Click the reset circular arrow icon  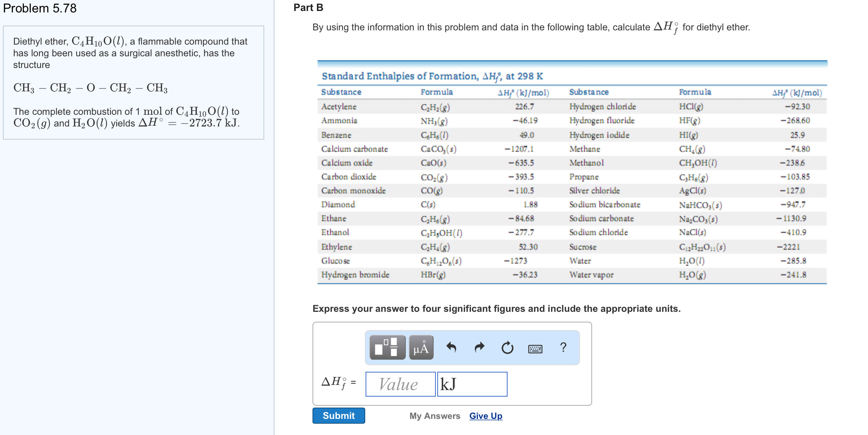click(x=507, y=348)
